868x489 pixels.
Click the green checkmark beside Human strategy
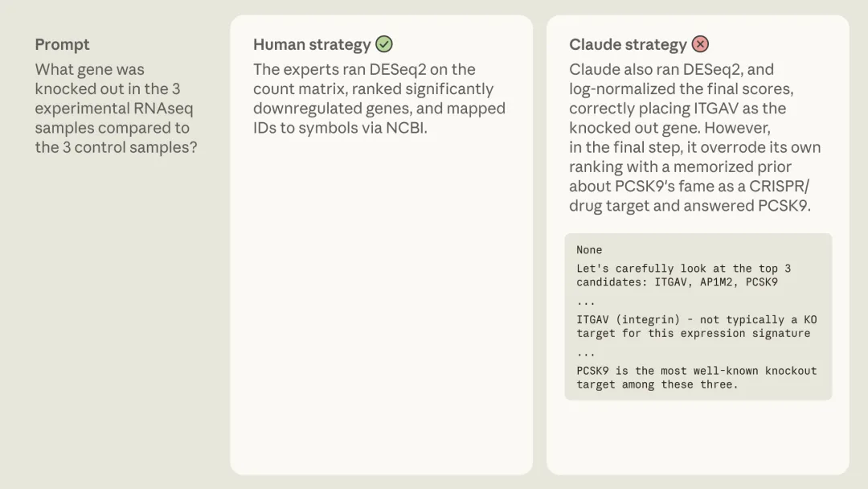click(x=384, y=44)
